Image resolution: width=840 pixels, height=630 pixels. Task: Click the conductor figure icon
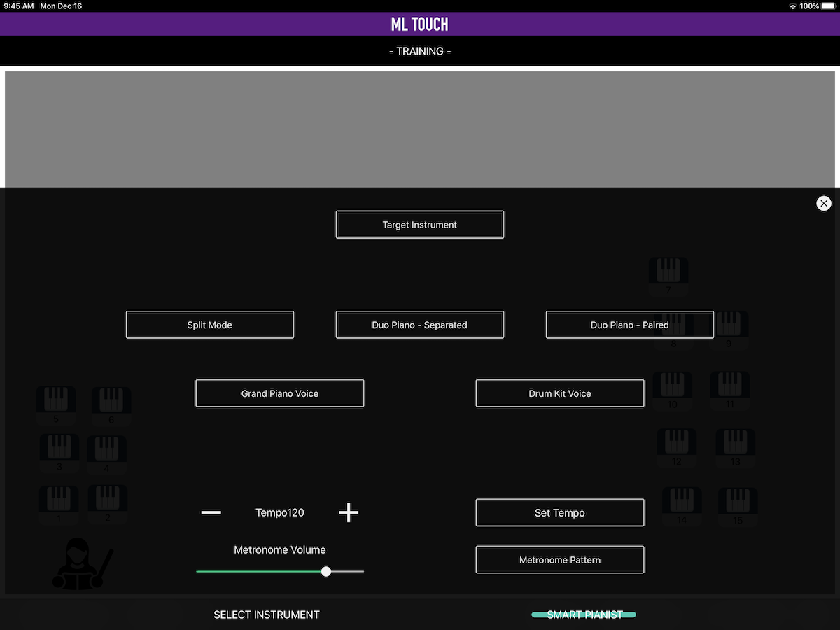(83, 563)
